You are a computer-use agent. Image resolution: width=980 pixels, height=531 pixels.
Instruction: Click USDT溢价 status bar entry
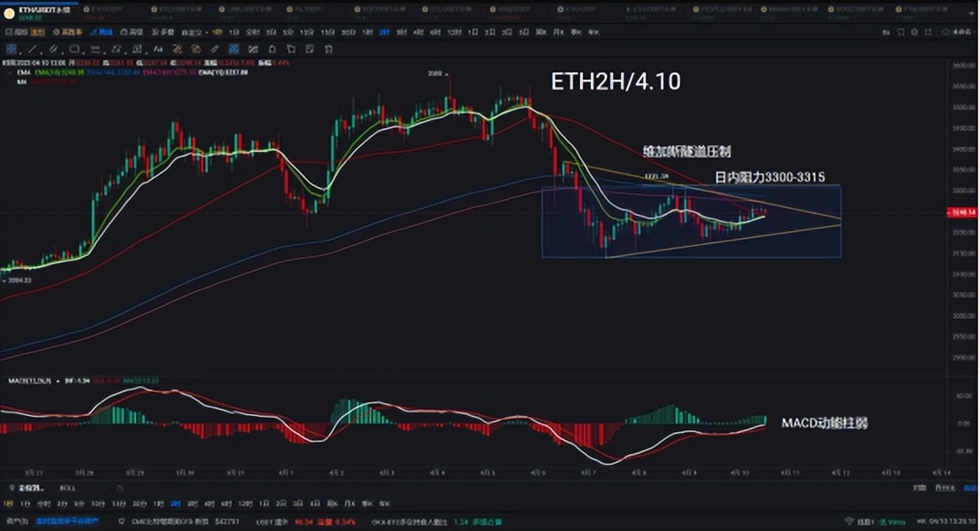tap(272, 521)
